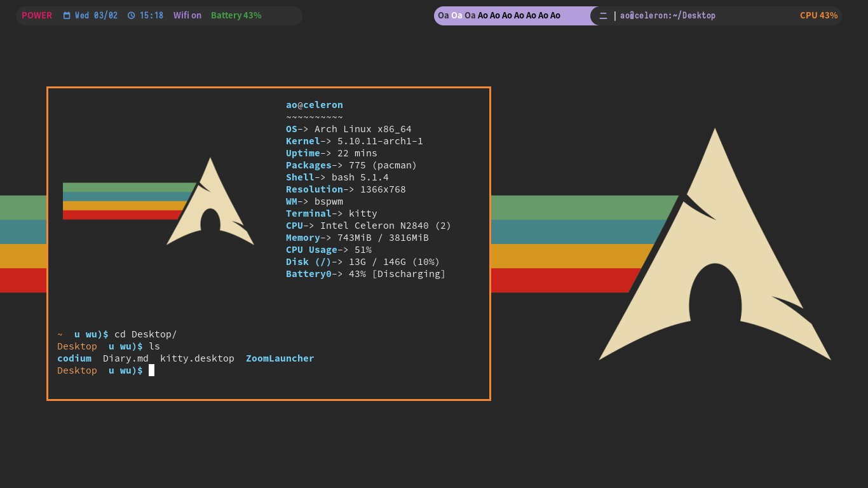Click the terminal cursor at the last prompt
Image resolution: width=868 pixels, height=488 pixels.
click(x=151, y=370)
